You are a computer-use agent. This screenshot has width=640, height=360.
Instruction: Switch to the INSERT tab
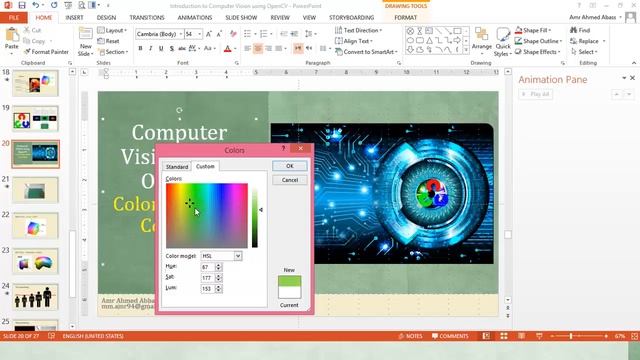tap(74, 18)
